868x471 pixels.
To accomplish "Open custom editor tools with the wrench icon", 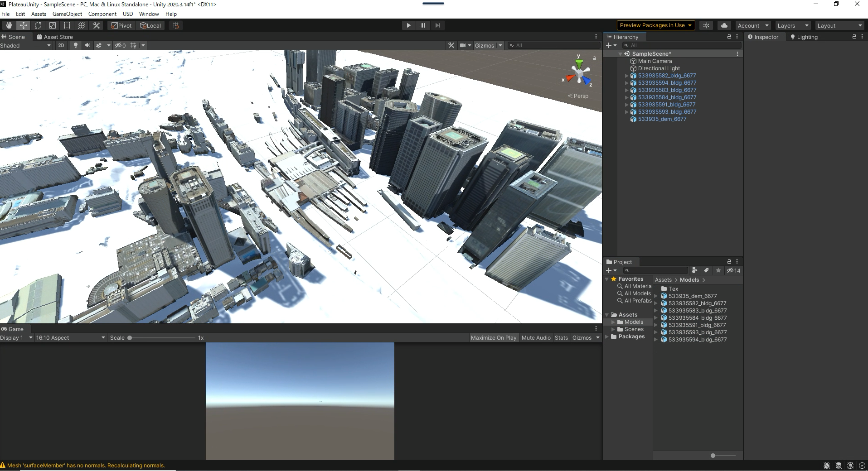I will (96, 25).
